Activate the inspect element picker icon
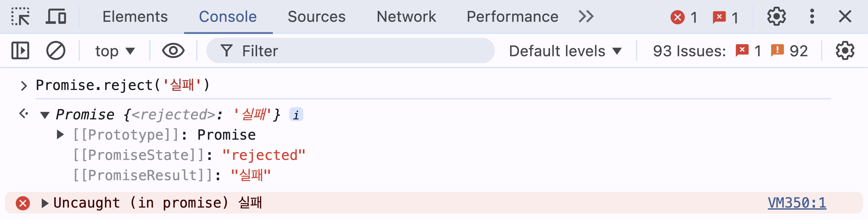 coord(20,16)
